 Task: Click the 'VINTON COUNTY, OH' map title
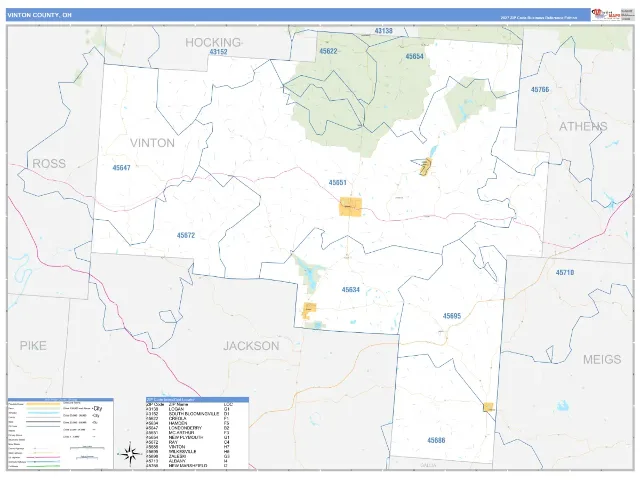tap(39, 15)
